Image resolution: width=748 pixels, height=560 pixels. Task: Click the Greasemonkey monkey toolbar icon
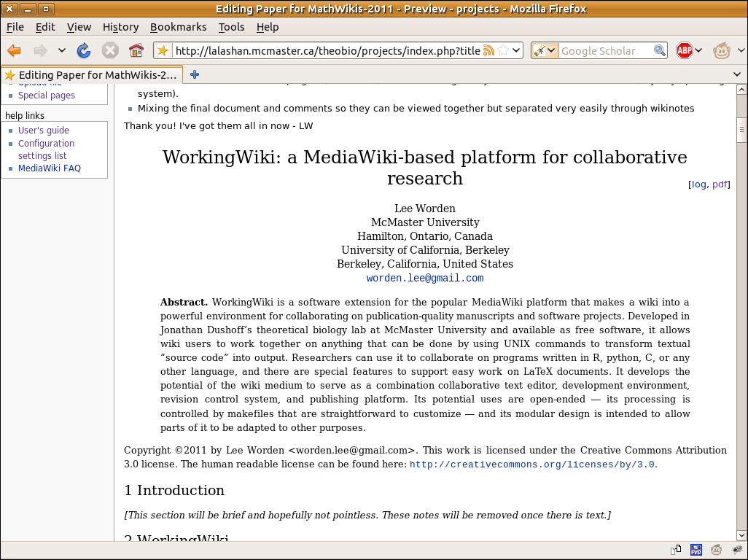point(721,50)
